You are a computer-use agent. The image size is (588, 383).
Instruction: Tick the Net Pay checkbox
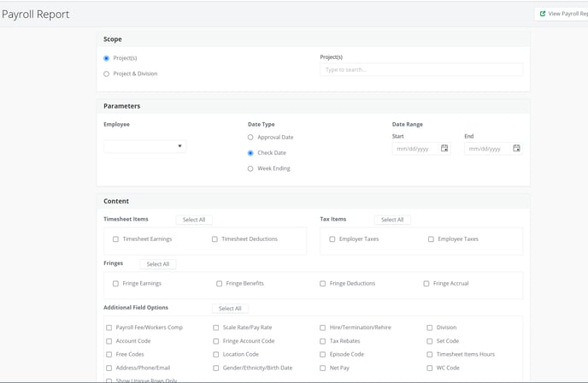pos(322,368)
